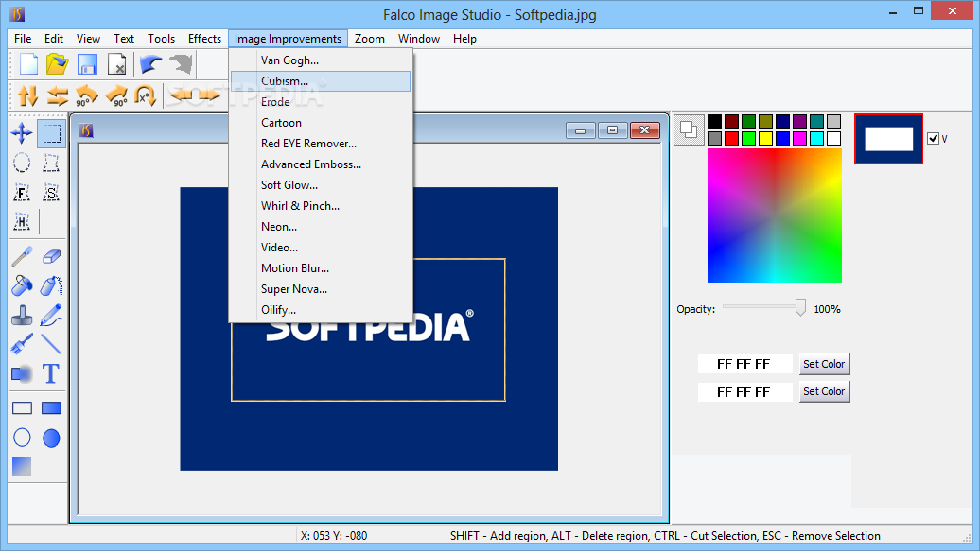Screen dimensions: 980x551
Task: Select the Paint bucket fill tool
Action: (22, 285)
